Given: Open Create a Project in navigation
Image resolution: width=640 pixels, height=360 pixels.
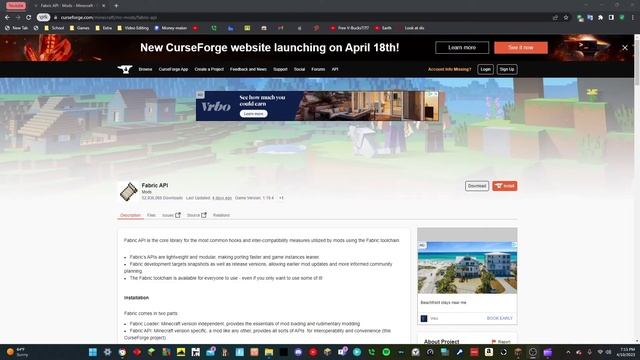Looking at the screenshot, I should [209, 69].
